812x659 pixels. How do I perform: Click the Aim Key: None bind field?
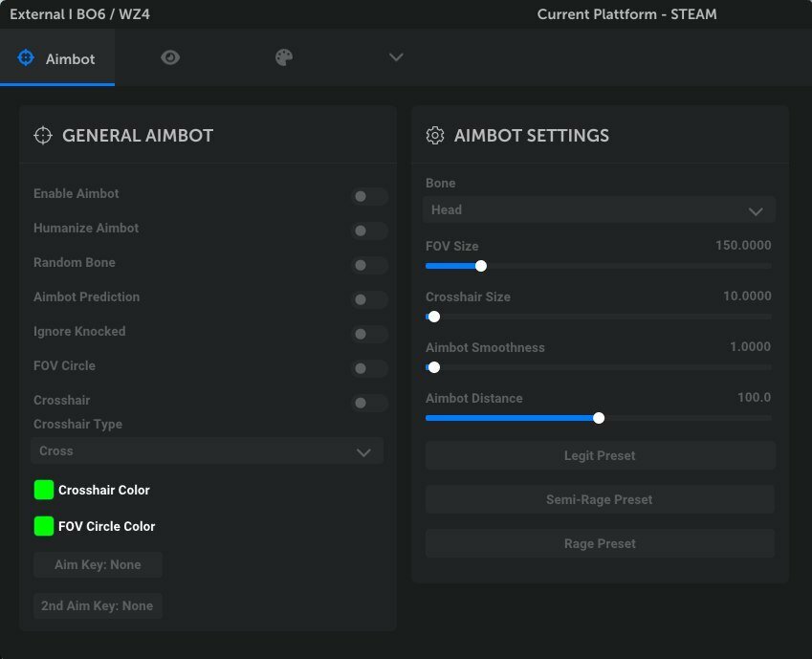tap(98, 564)
